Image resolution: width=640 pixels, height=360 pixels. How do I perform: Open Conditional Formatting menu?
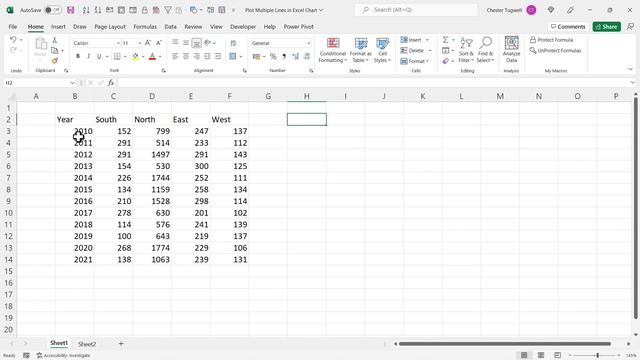pos(333,50)
